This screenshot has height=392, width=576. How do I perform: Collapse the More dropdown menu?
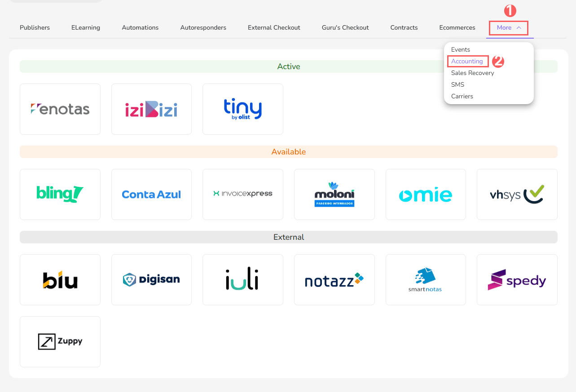509,28
